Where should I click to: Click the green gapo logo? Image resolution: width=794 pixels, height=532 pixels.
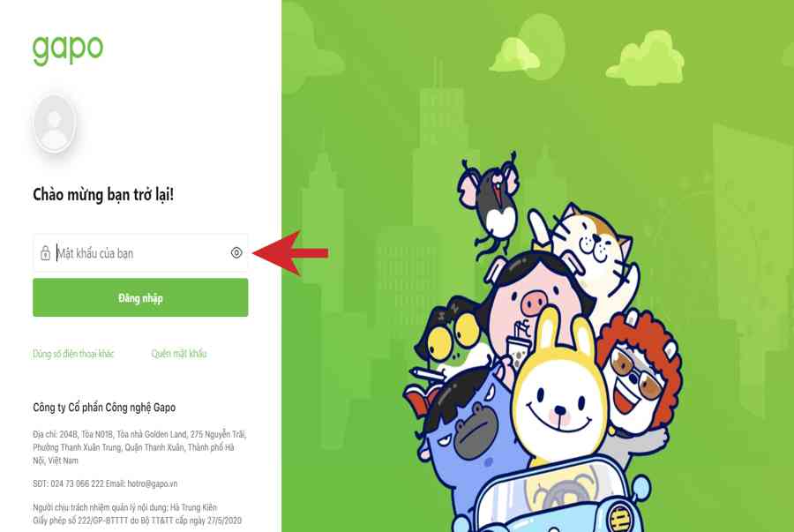point(68,49)
